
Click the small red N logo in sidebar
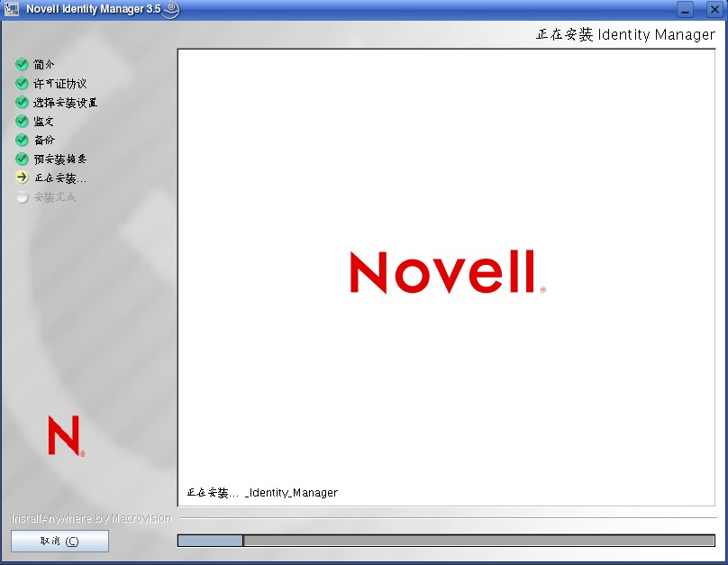click(x=65, y=435)
